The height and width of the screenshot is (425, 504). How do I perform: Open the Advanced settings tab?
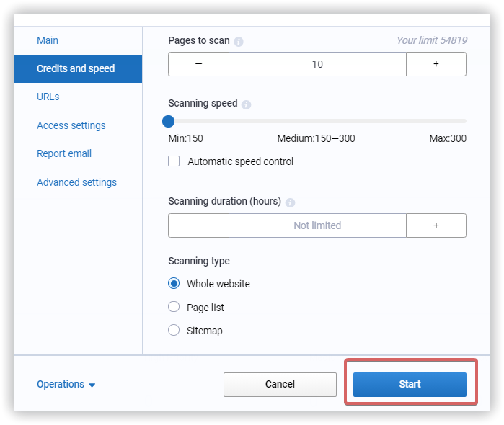pos(76,182)
